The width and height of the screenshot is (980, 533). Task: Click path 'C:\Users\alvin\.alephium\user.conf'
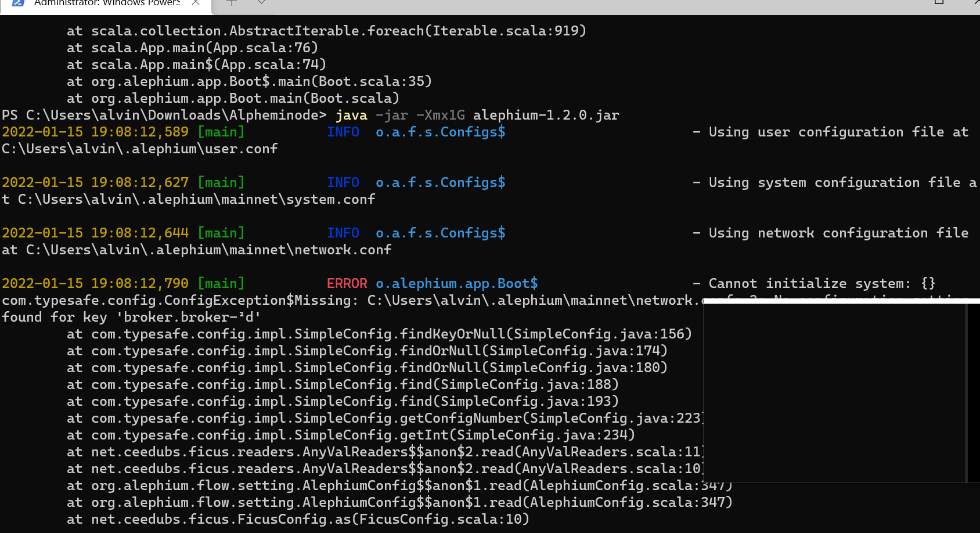click(140, 149)
